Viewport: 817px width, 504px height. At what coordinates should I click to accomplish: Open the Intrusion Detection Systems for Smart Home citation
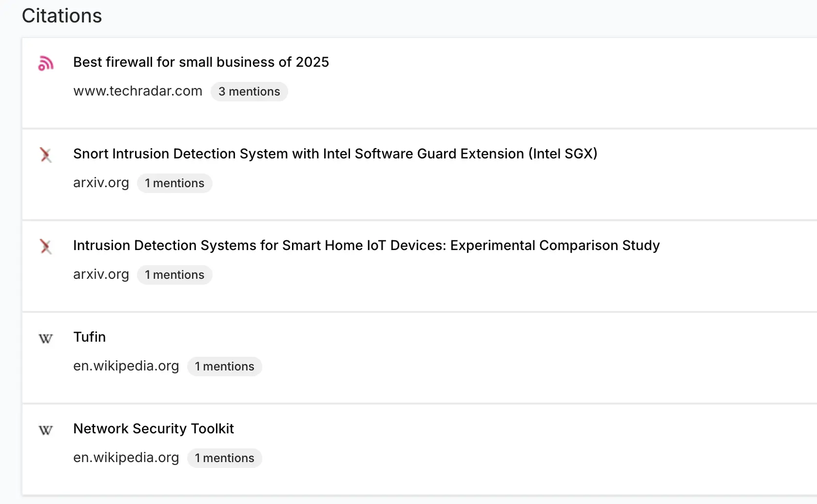[367, 245]
